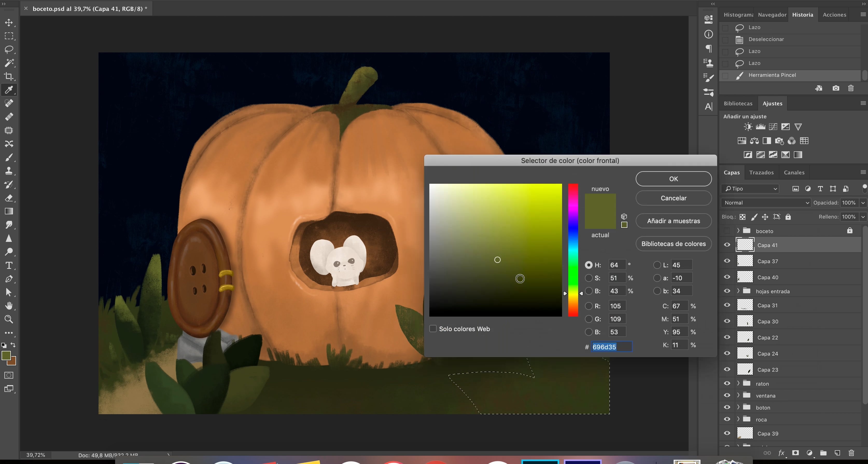Switch to the Canales tab
The height and width of the screenshot is (464, 868).
tap(794, 172)
